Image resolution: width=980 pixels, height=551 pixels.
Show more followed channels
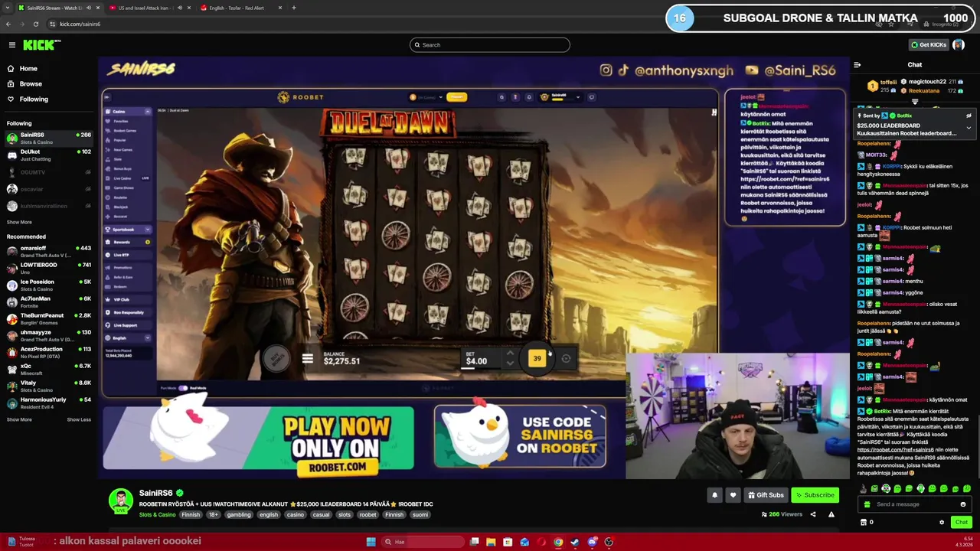[19, 222]
